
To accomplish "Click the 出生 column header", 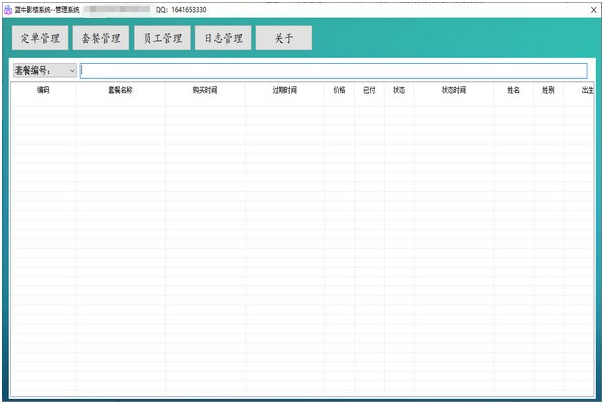I will 586,90.
